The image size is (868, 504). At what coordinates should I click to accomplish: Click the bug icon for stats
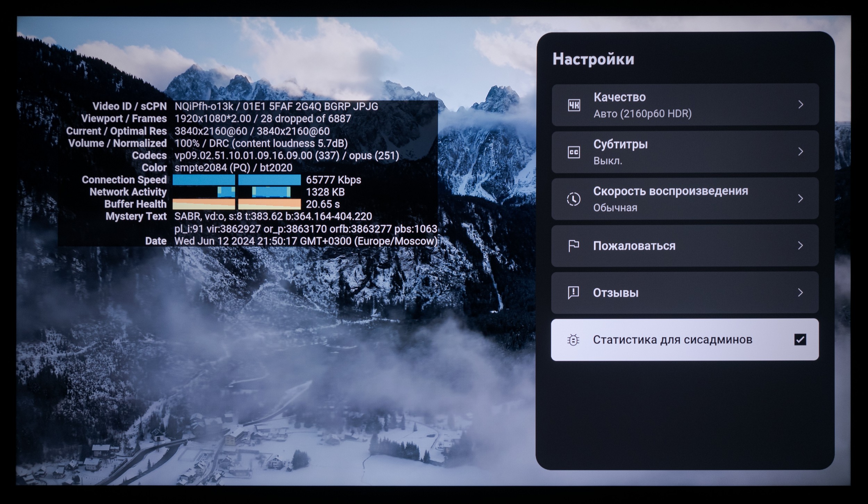coord(573,340)
